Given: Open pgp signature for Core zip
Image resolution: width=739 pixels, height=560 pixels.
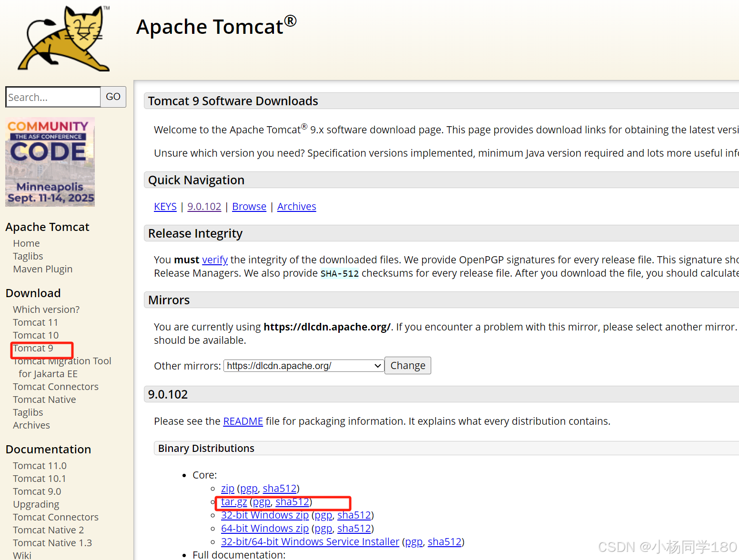Looking at the screenshot, I should [249, 489].
